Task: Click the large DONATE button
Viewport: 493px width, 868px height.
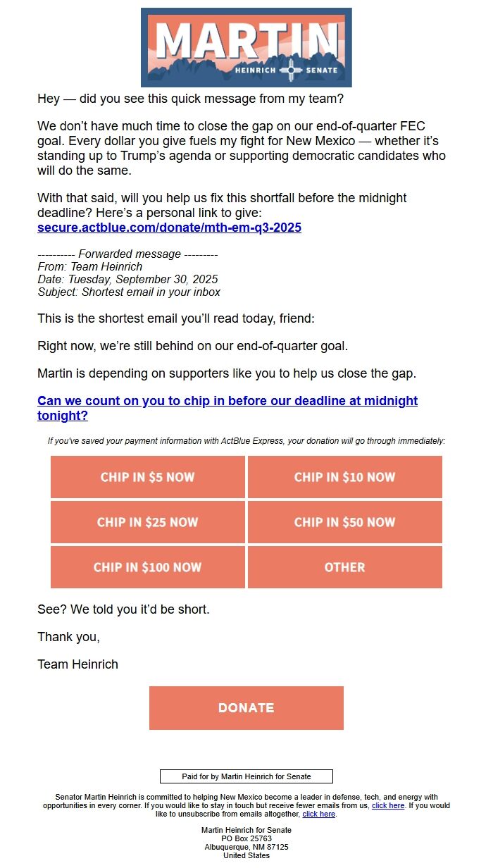Action: pos(246,708)
